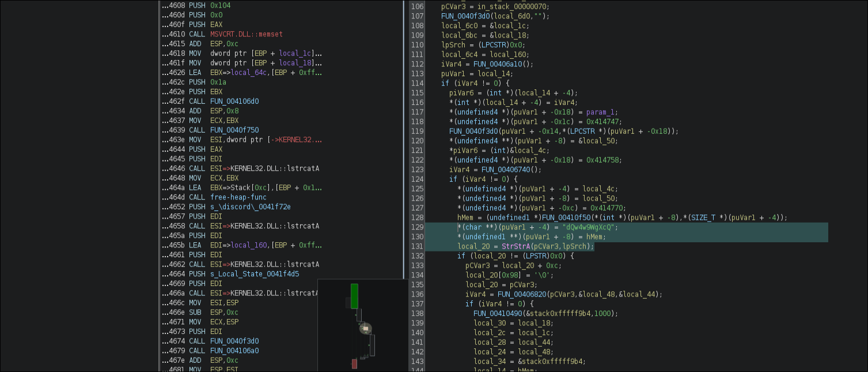The image size is (868, 372).
Task: Click the constant 0x414747 on line 118
Action: 602,122
